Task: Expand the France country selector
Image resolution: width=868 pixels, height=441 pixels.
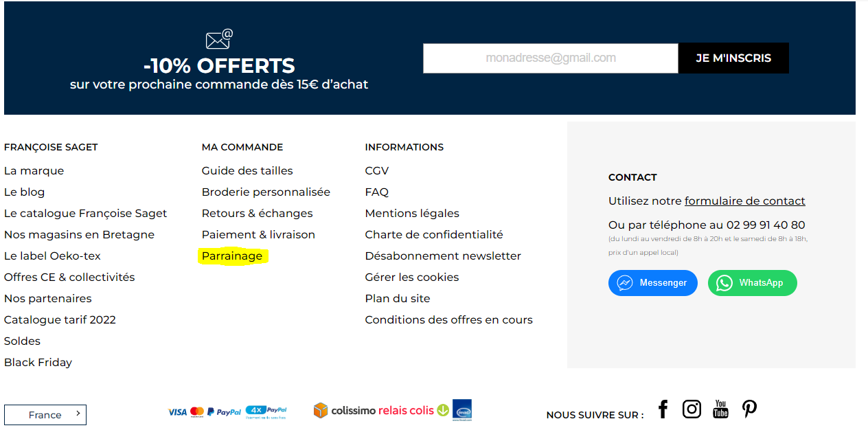Action: [x=45, y=415]
